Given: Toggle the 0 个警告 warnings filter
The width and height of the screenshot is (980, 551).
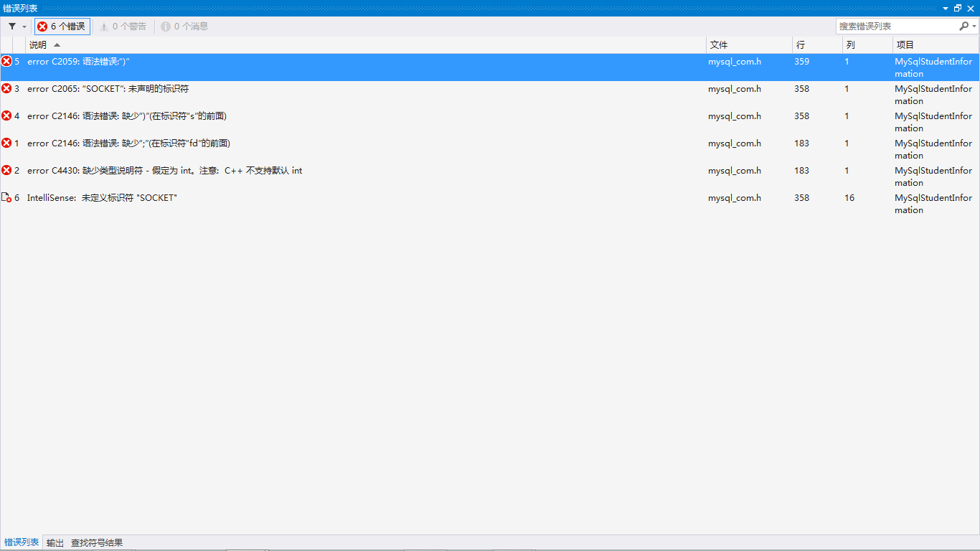Looking at the screenshot, I should (123, 27).
